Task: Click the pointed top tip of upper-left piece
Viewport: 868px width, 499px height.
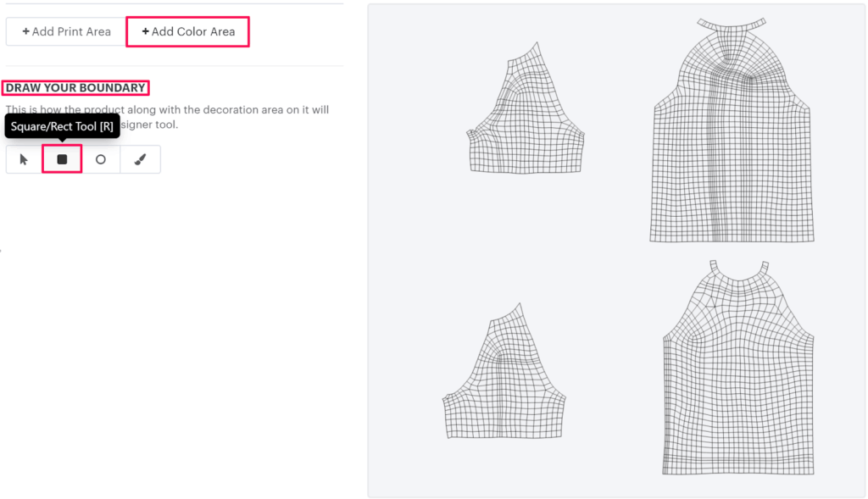Action: pos(536,45)
